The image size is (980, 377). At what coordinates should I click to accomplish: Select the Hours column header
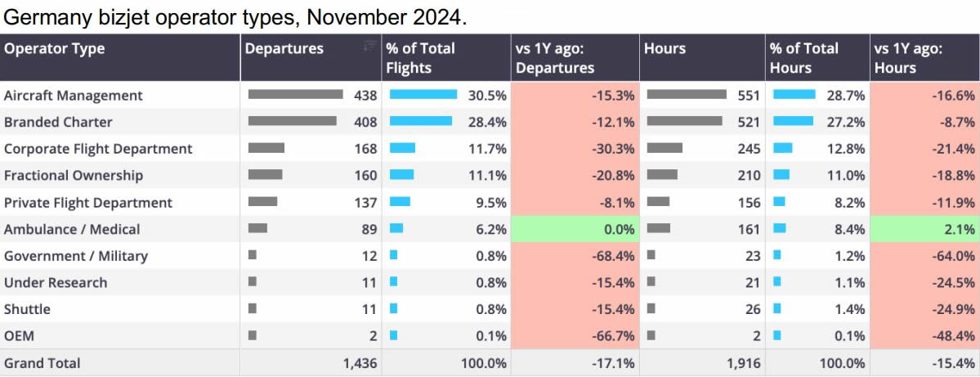pyautogui.click(x=664, y=48)
